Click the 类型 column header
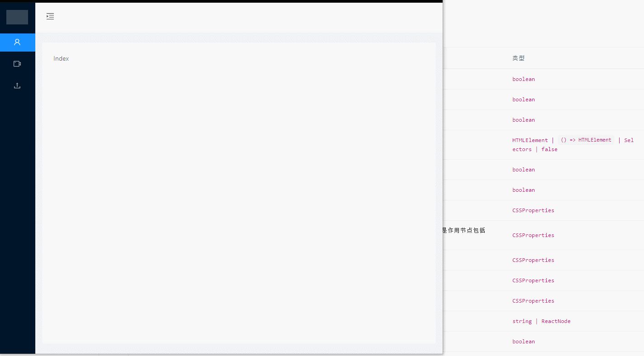The image size is (644, 356). pyautogui.click(x=518, y=58)
